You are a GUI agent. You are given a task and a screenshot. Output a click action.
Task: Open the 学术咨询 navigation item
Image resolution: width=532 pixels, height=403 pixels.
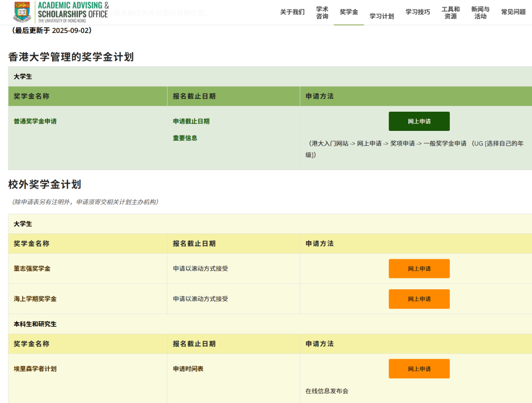tap(322, 12)
